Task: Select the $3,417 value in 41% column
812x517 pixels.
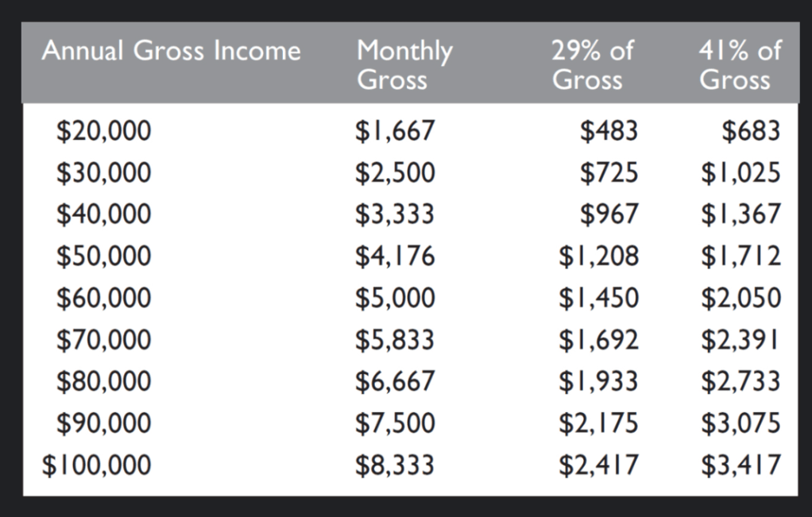Action: (740, 465)
